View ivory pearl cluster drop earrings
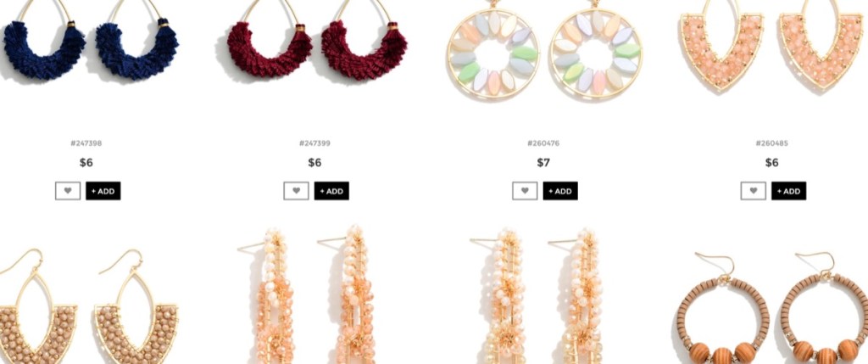This screenshot has width=868, height=364. (x=537, y=295)
